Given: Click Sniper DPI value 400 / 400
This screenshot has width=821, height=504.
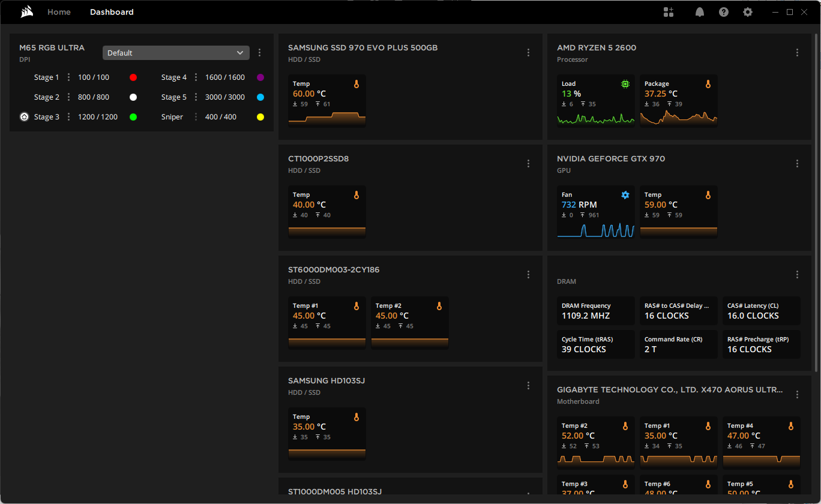Looking at the screenshot, I should coord(221,117).
